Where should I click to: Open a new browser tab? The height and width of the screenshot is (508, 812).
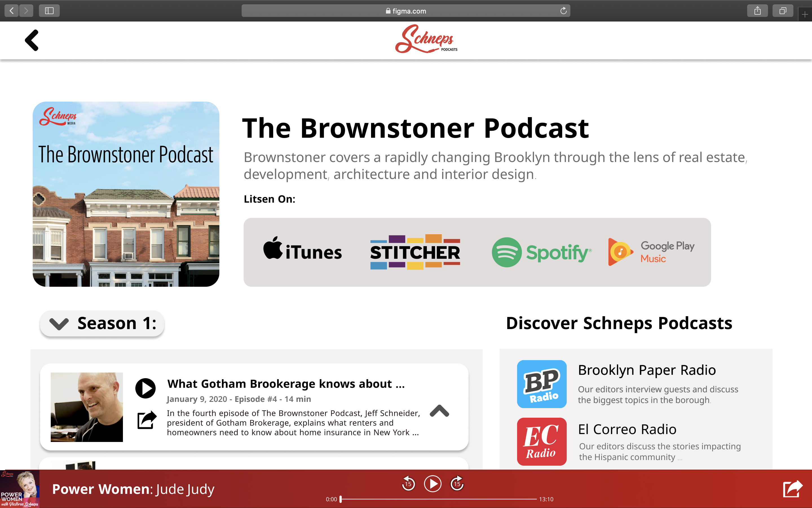point(805,14)
